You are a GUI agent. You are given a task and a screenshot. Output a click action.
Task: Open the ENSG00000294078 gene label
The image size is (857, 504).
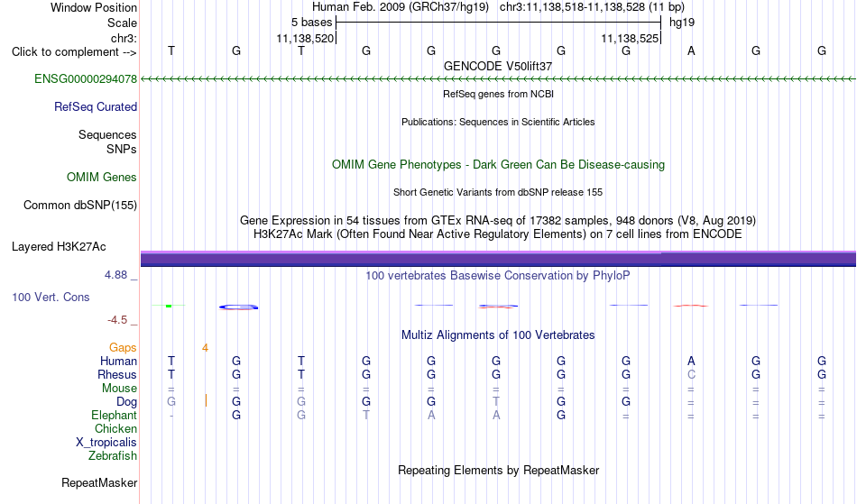click(86, 78)
